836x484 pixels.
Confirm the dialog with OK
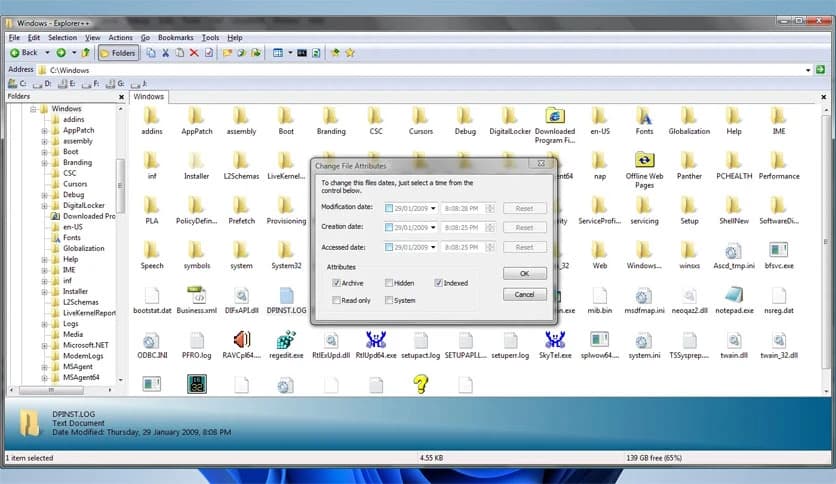coord(525,273)
